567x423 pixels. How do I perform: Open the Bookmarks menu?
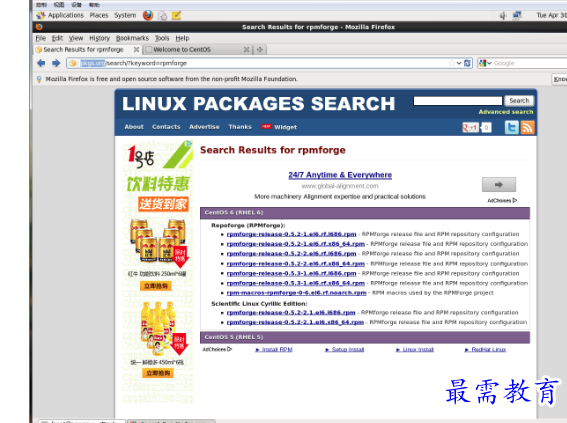click(132, 38)
